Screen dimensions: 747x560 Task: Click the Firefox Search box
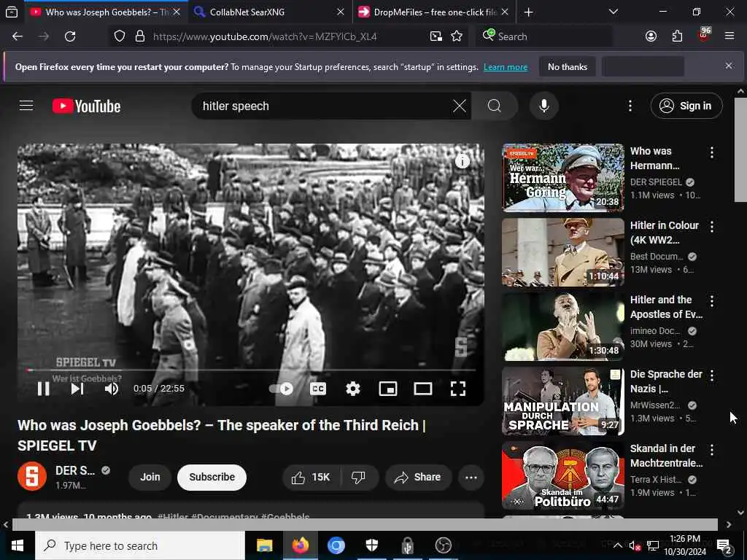544,36
